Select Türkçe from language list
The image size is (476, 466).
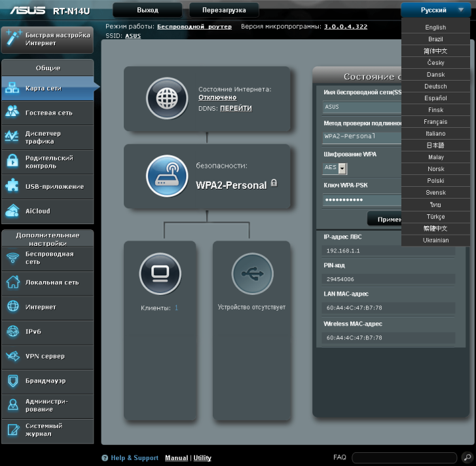(x=435, y=217)
